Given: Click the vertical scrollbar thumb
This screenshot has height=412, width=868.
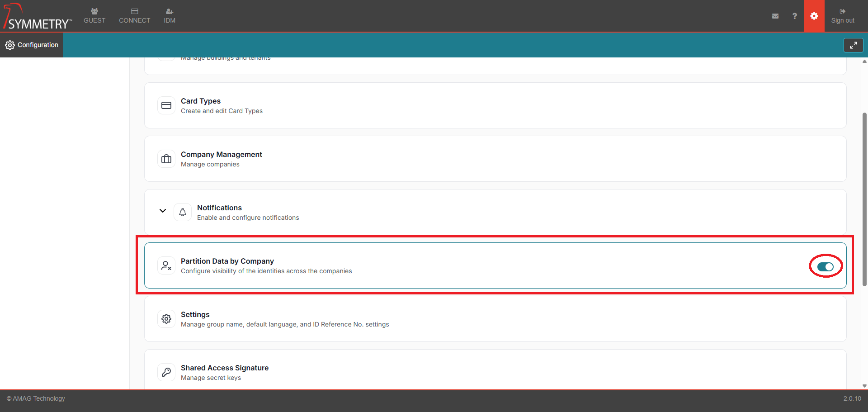Looking at the screenshot, I should point(864,199).
